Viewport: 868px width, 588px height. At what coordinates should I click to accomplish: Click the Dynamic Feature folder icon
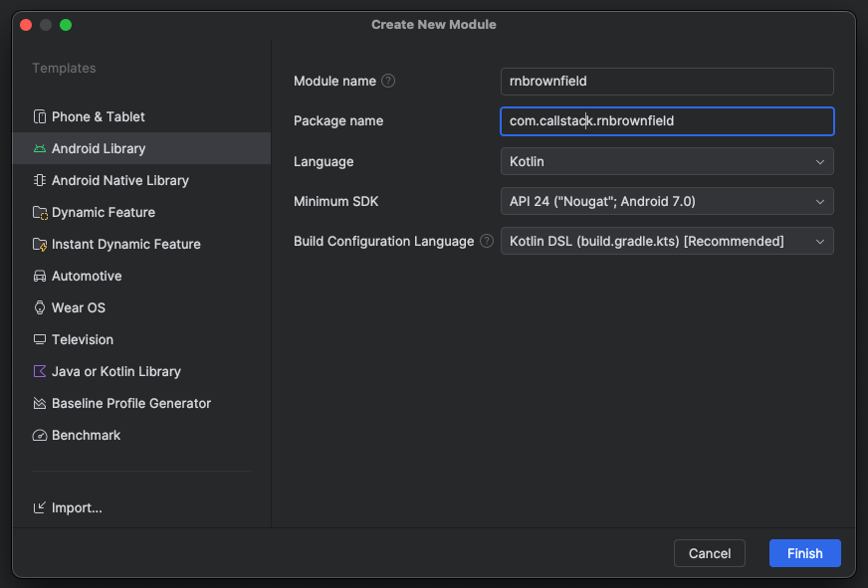[x=40, y=212]
